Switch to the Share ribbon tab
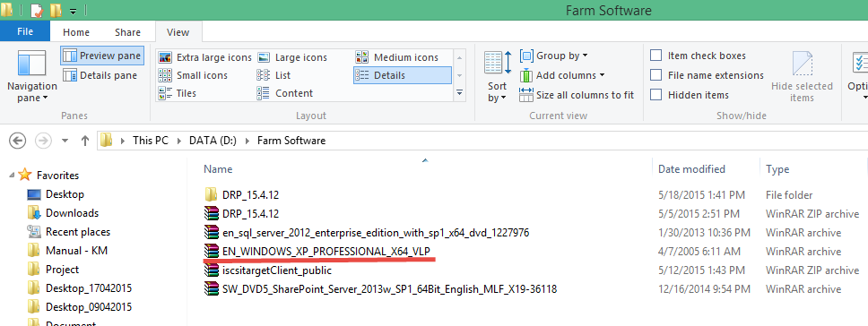This screenshot has height=326, width=868. tap(127, 32)
